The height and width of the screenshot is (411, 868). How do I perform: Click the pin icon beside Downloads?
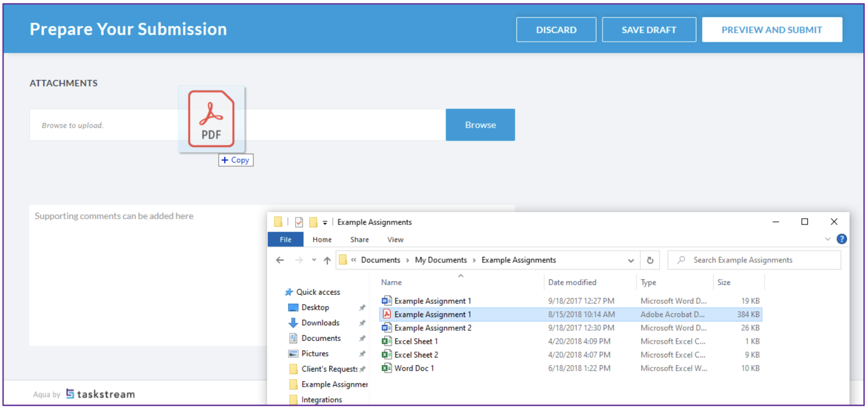pos(362,323)
